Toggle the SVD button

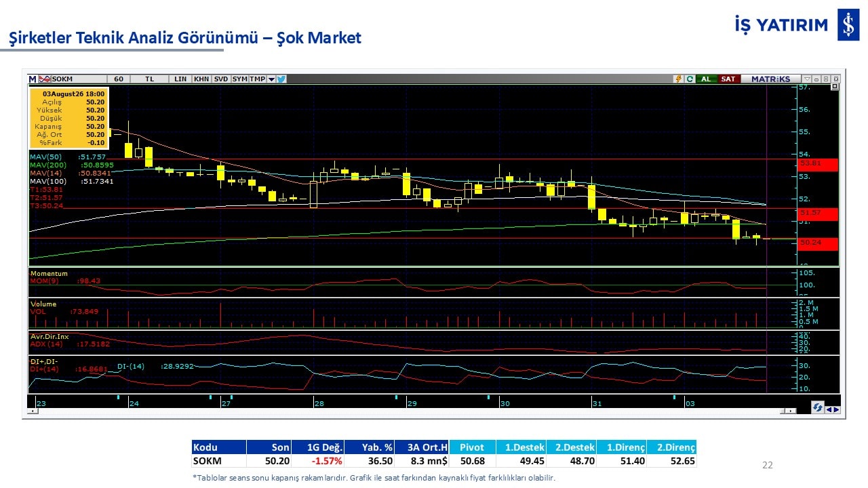221,79
